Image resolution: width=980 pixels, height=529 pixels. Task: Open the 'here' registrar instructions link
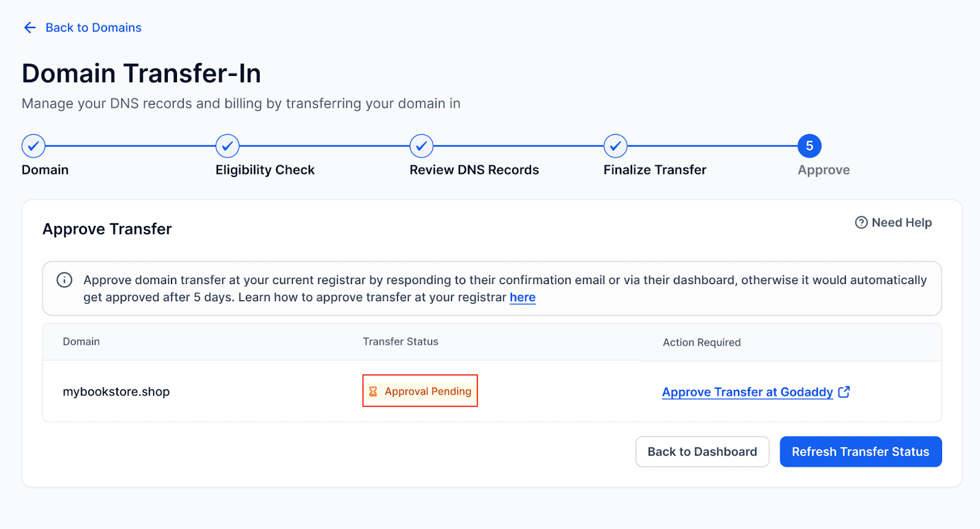522,297
